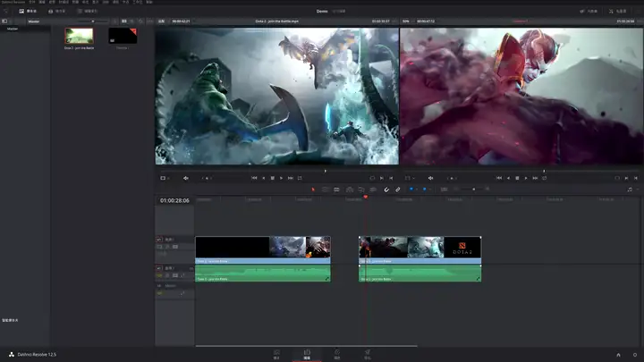Toggle bin list sidebar icon
644x362 pixels.
[4, 21]
